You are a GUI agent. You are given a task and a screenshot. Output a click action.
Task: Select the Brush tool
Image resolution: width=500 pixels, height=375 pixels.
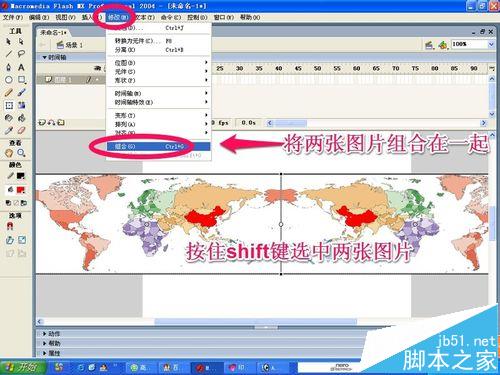[21, 92]
